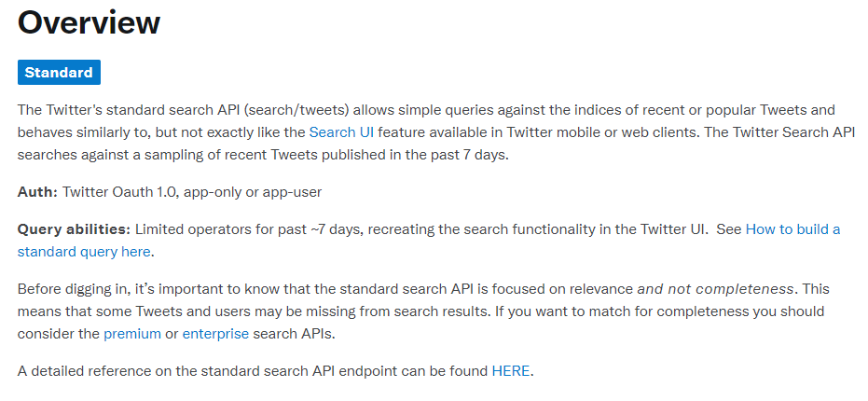Open the premium search API link

(x=132, y=335)
